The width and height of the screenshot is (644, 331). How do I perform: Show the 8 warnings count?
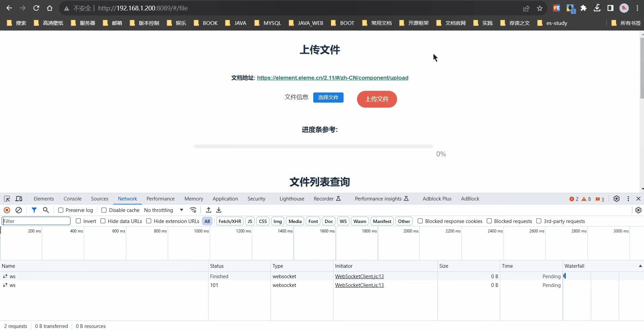pos(586,199)
